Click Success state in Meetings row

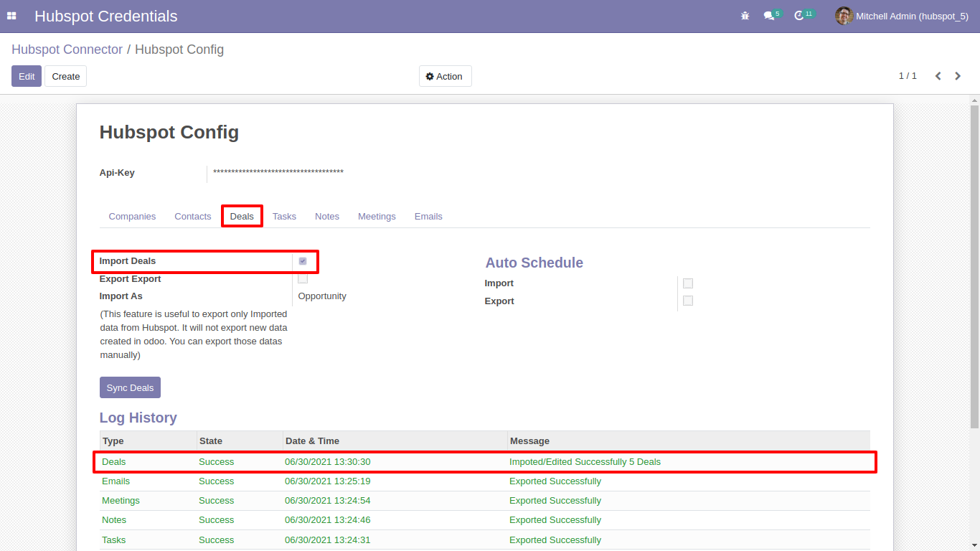(217, 501)
